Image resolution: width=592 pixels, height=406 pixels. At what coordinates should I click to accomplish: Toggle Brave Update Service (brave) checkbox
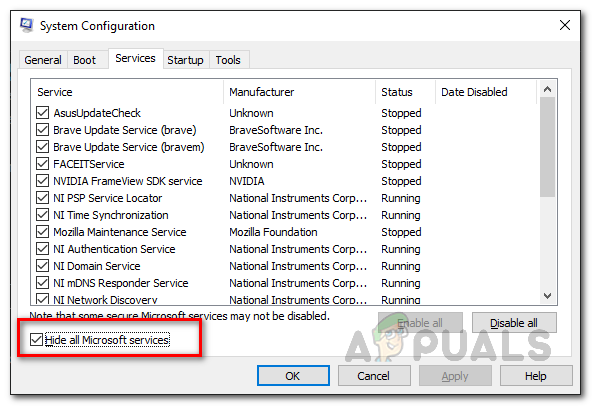tap(42, 130)
